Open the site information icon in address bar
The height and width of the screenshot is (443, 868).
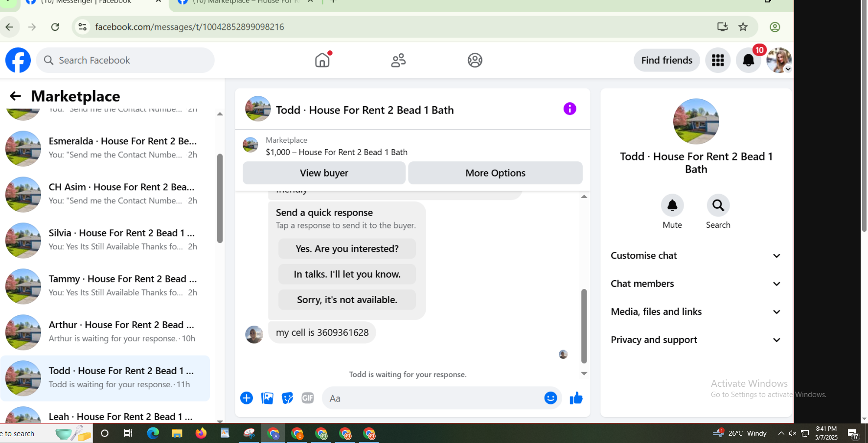click(83, 27)
